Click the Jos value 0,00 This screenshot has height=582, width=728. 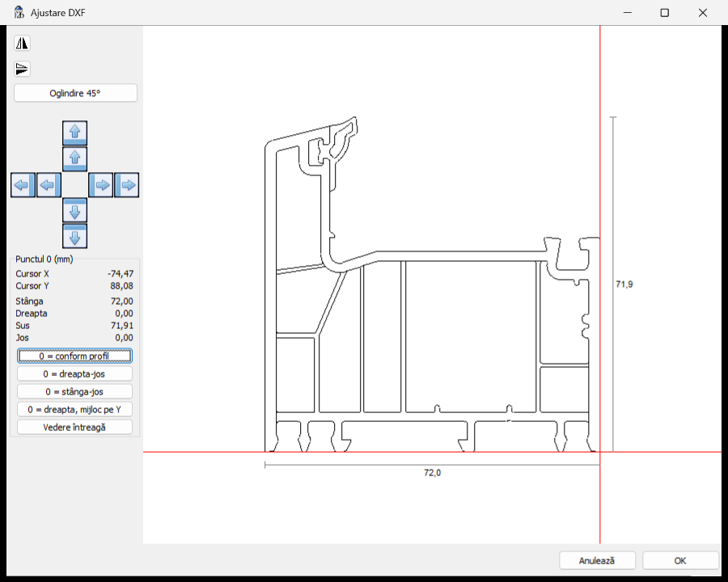[124, 337]
